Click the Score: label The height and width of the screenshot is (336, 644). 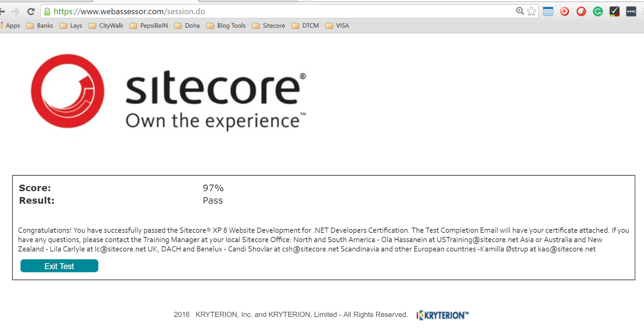pyautogui.click(x=35, y=188)
